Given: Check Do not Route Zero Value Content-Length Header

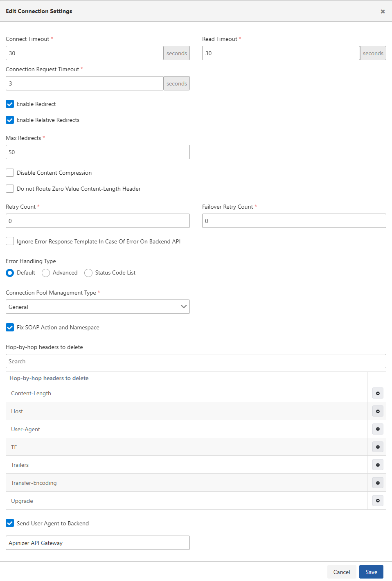Looking at the screenshot, I should click(x=10, y=189).
